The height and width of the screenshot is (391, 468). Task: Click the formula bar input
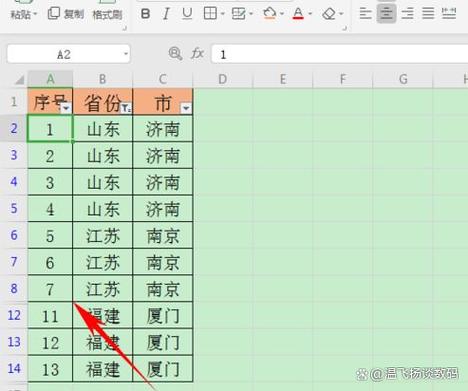[x=340, y=54]
